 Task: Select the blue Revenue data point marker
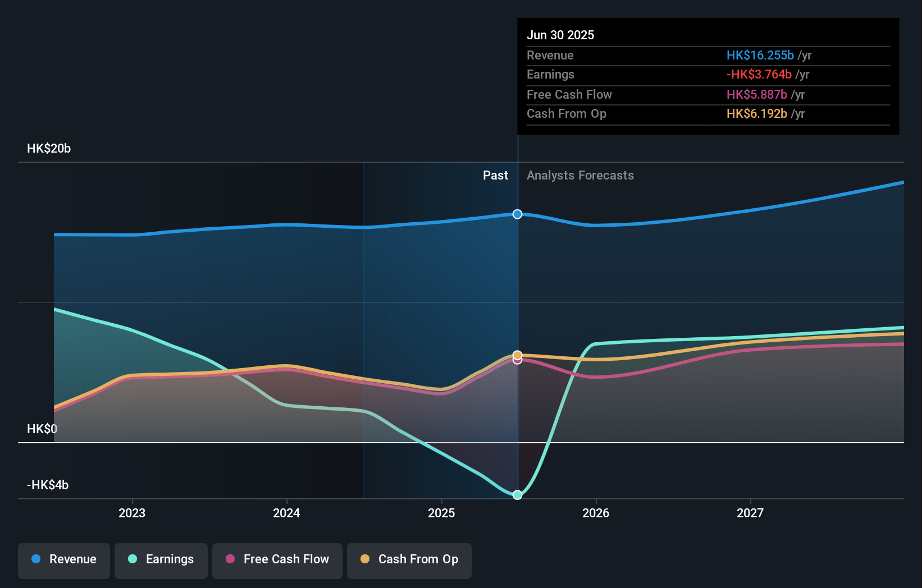(517, 214)
